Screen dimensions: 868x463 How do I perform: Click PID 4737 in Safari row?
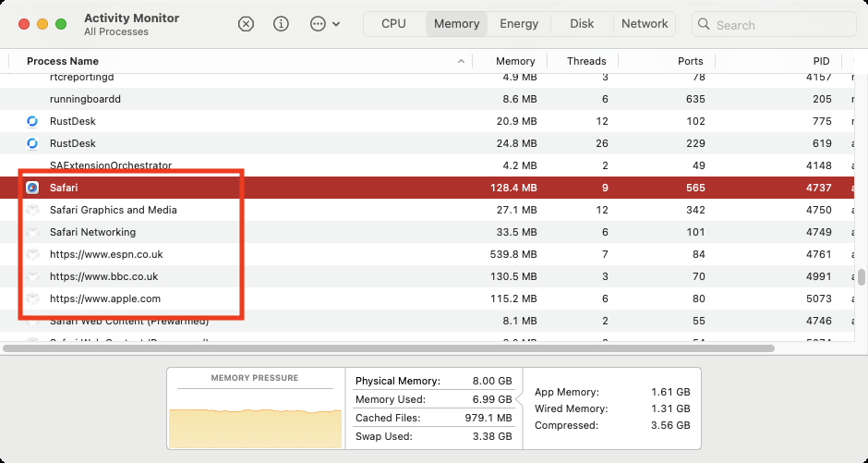click(819, 188)
